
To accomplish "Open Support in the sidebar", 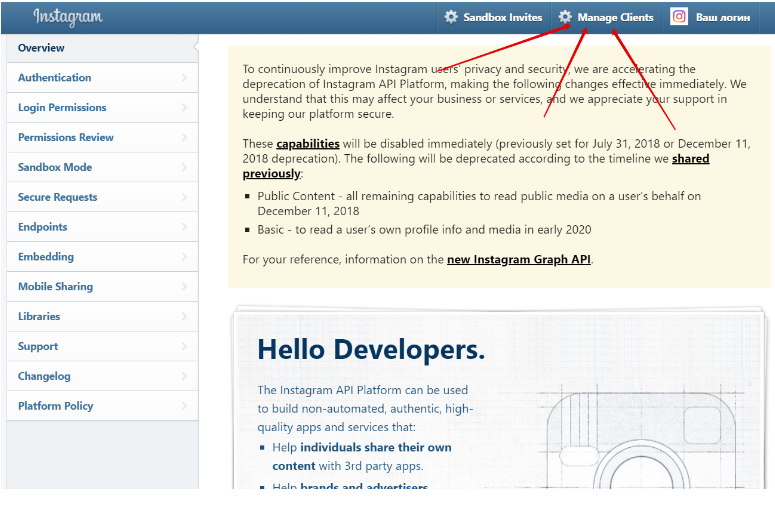I will [103, 346].
